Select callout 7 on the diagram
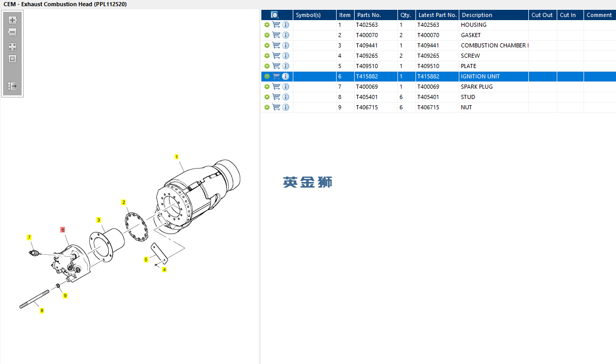 coord(29,238)
